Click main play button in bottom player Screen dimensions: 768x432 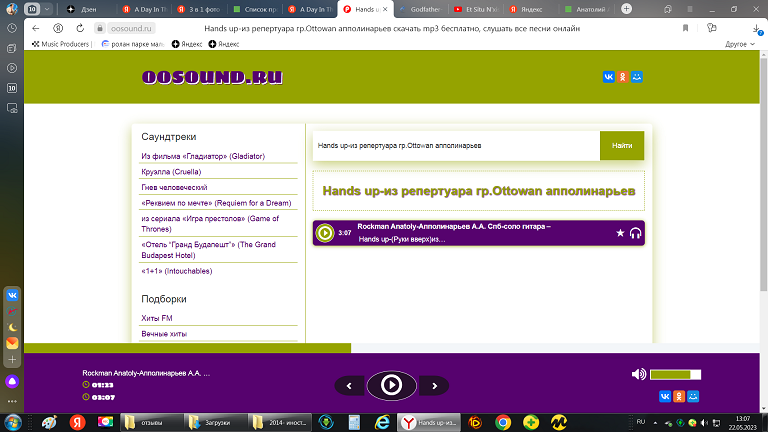tap(391, 385)
